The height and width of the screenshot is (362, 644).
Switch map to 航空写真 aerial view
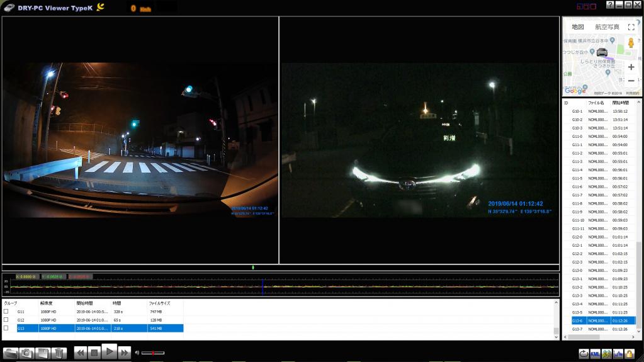click(x=607, y=27)
